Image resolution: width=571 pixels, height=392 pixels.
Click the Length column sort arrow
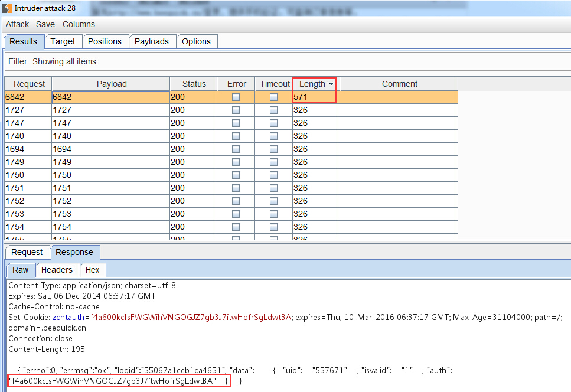[x=331, y=84]
